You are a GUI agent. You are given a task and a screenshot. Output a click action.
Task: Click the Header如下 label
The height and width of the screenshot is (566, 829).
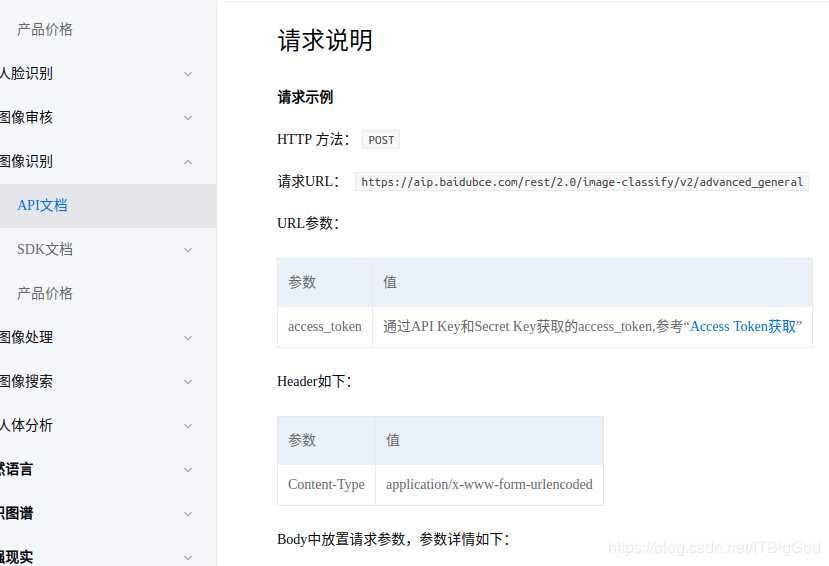pos(315,382)
